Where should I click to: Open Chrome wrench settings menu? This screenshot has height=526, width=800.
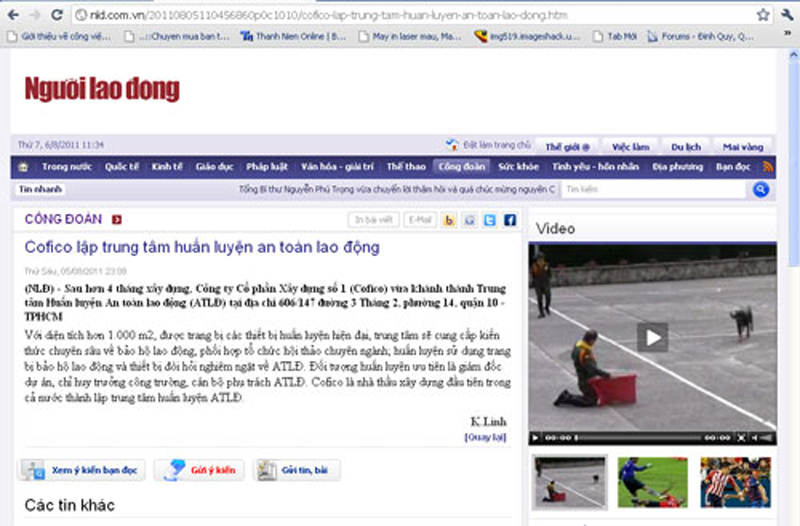pos(785,15)
